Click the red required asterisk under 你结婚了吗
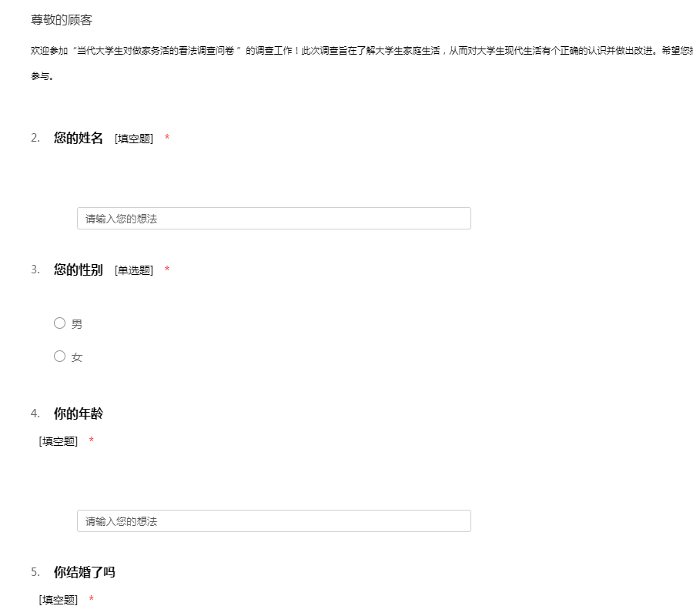This screenshot has height=616, width=693. point(92,600)
